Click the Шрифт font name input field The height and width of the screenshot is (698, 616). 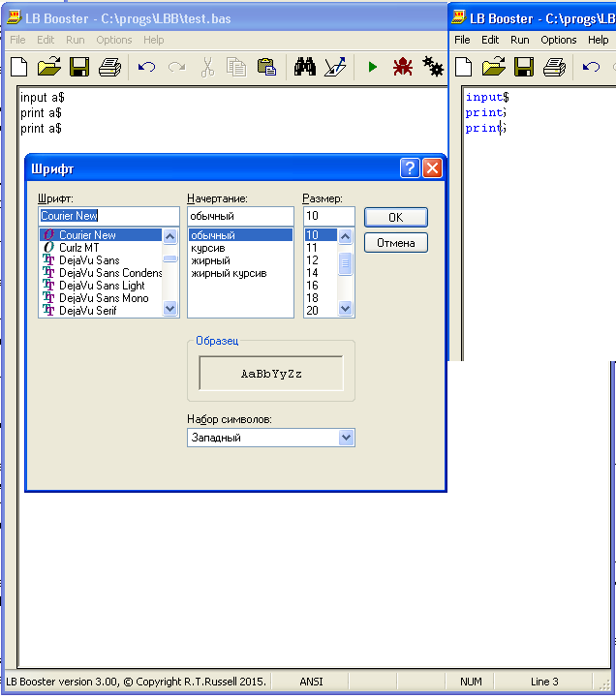coord(109,216)
